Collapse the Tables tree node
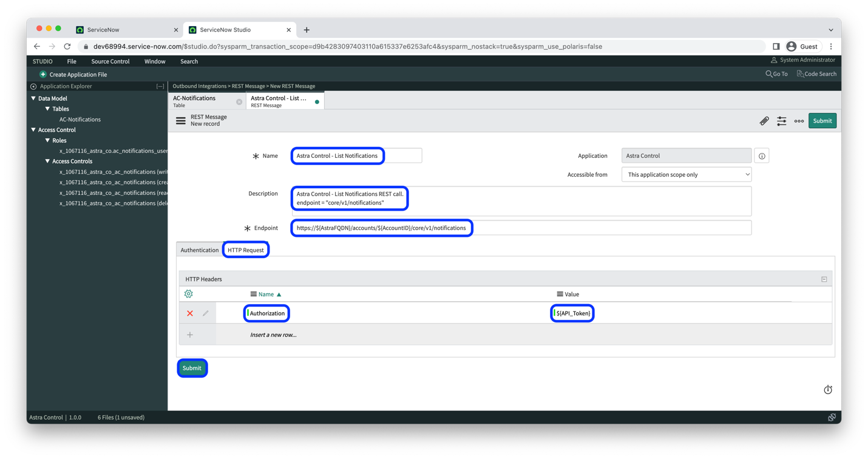 pyautogui.click(x=47, y=109)
